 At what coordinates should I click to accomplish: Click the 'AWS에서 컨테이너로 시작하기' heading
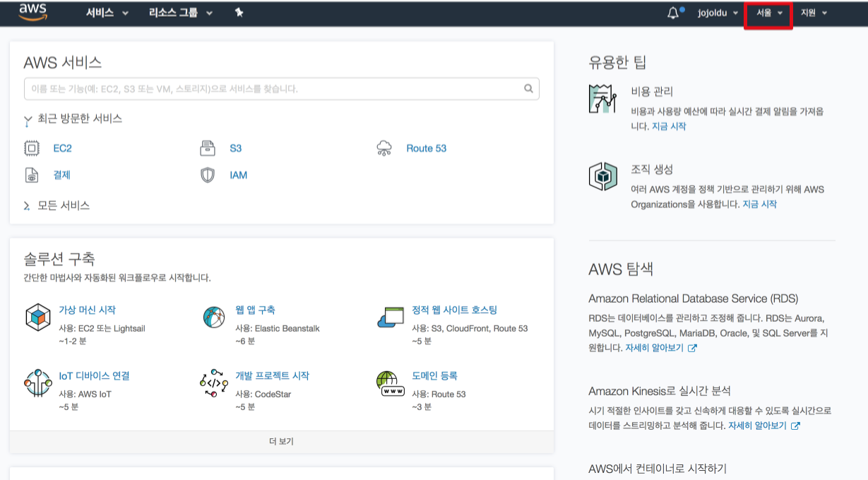coord(658,469)
